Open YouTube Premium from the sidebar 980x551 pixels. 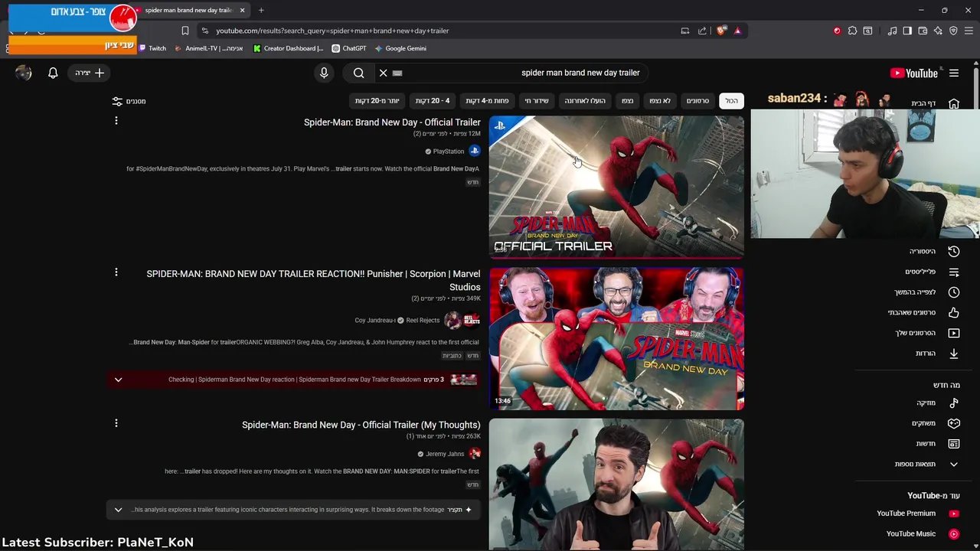click(x=917, y=514)
